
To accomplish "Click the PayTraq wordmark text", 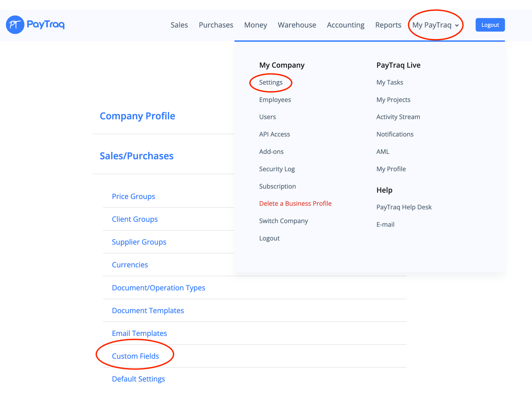I will pos(46,25).
